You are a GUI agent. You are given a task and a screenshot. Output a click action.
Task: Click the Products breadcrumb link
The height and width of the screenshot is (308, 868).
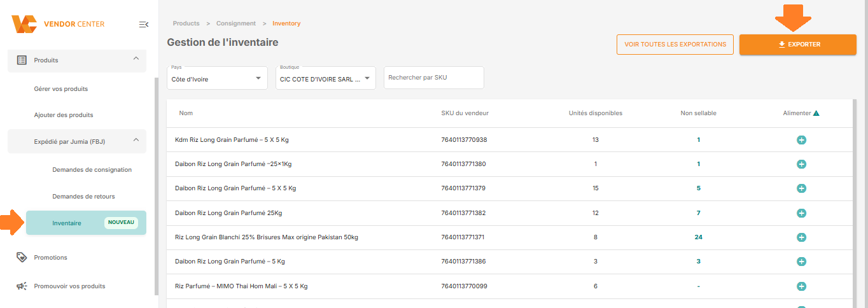tap(186, 24)
